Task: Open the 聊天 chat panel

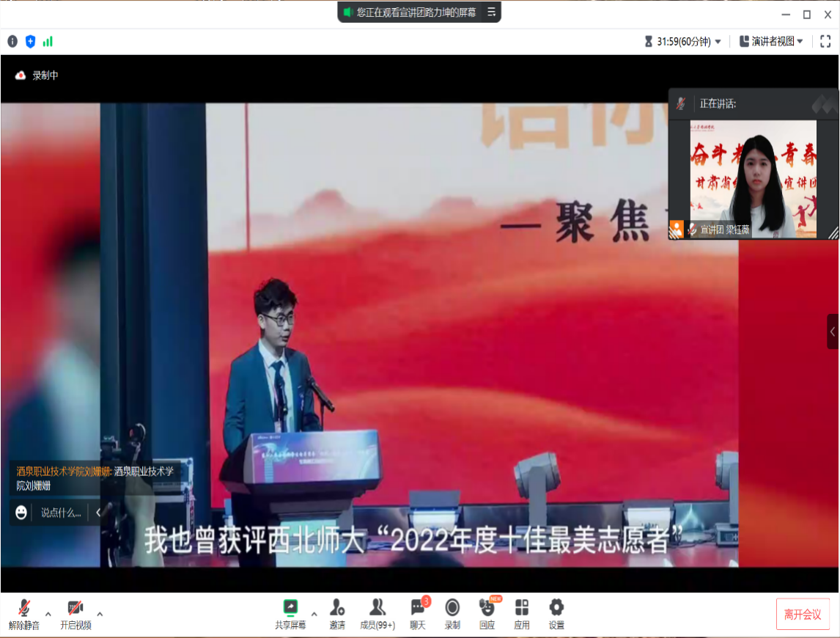Action: 418,614
